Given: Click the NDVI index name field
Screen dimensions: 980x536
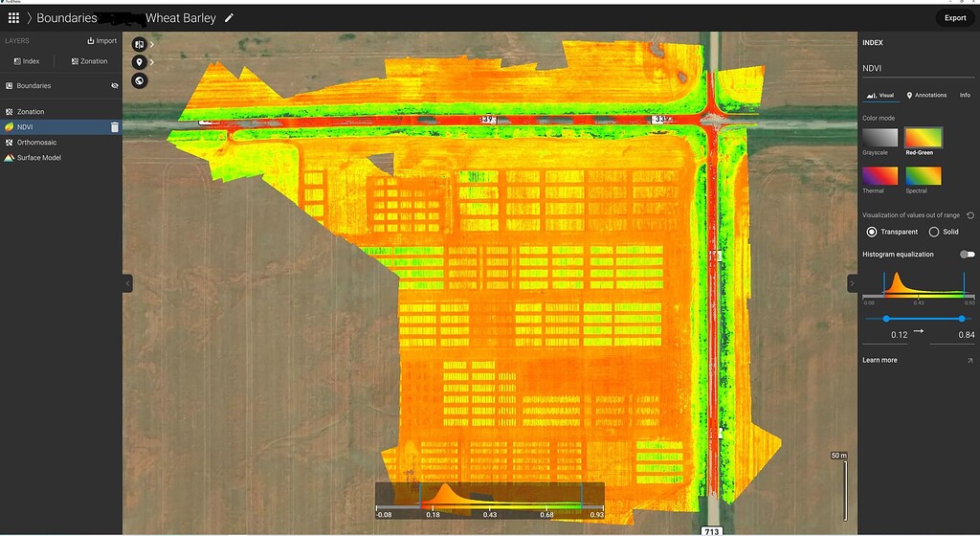Looking at the screenshot, I should [918, 69].
